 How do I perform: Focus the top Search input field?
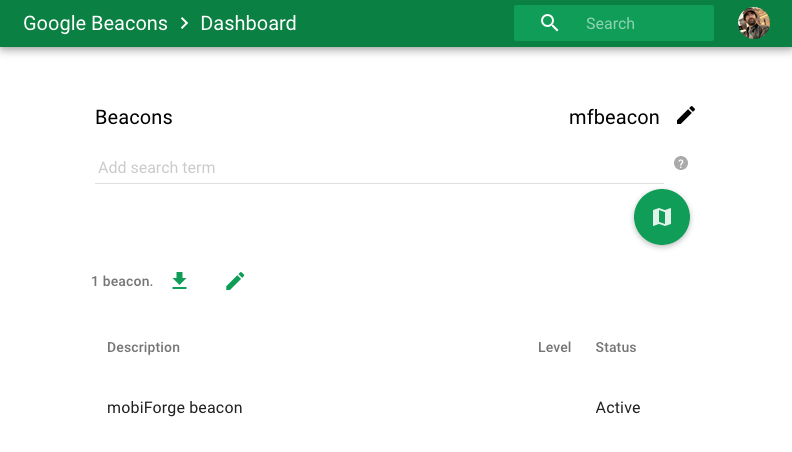pos(640,23)
